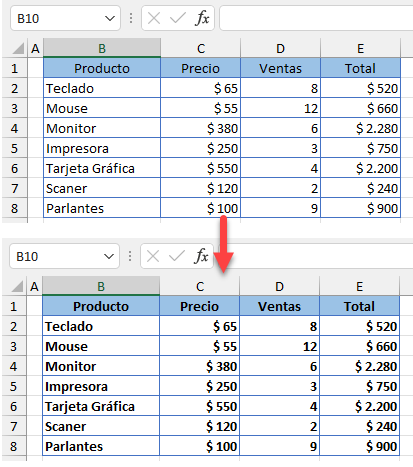Click bold '$ 2.200' total cell in lower table
The width and height of the screenshot is (413, 467).
coord(360,406)
